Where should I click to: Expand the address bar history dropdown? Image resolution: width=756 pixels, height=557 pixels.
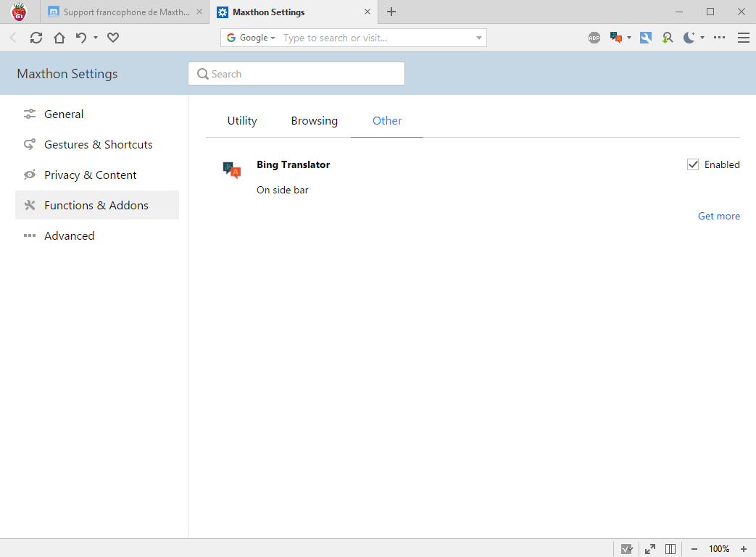479,38
